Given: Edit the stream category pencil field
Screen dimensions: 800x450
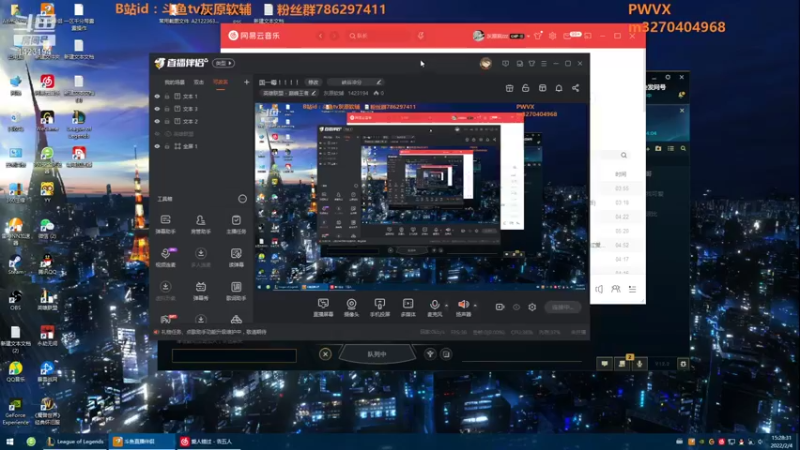Looking at the screenshot, I should (355, 82).
